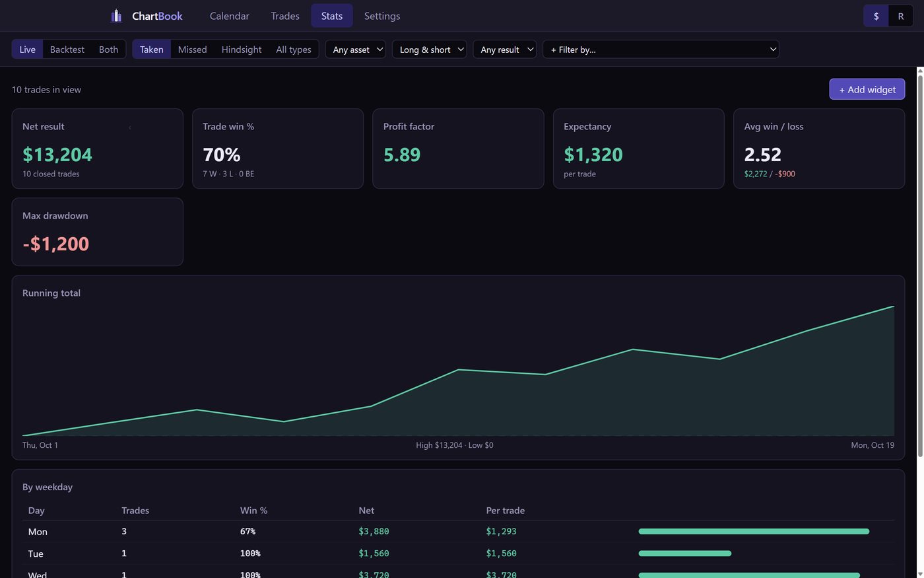Select the Both trades toggle
This screenshot has height=578, width=924.
tap(108, 50)
